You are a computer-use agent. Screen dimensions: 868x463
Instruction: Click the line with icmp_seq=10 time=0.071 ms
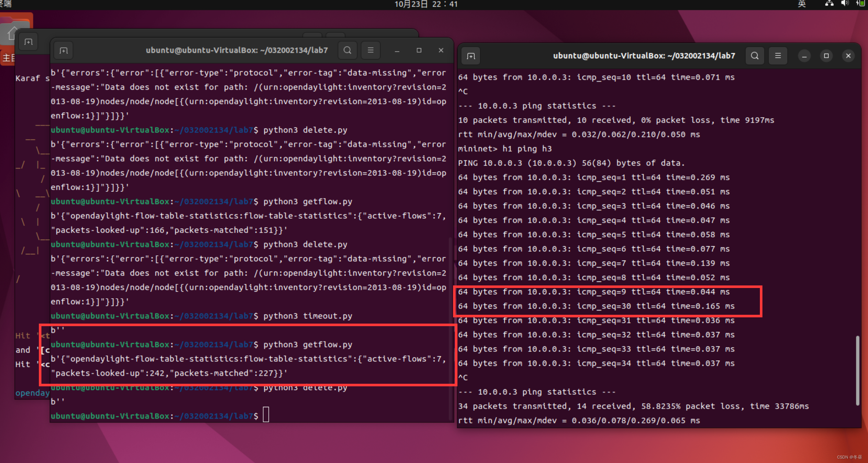tap(596, 77)
